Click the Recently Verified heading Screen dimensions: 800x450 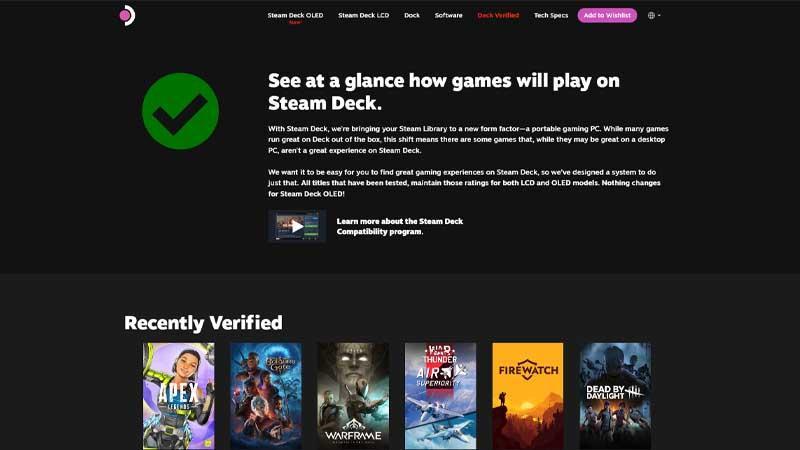pyautogui.click(x=203, y=323)
